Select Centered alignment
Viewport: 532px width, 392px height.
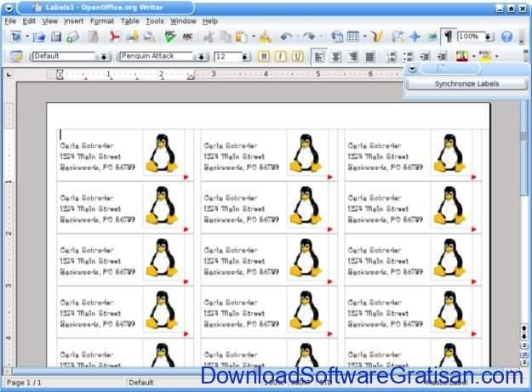[336, 57]
